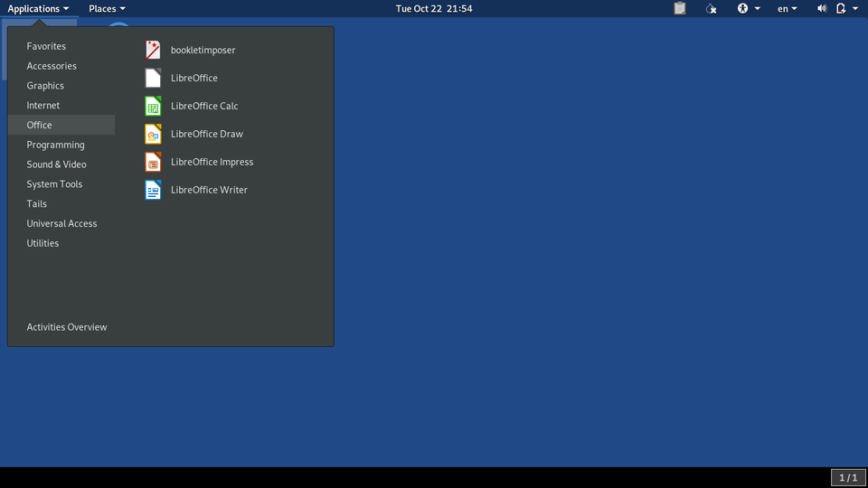
Task: Click the bookletimposer icon
Action: 153,50
